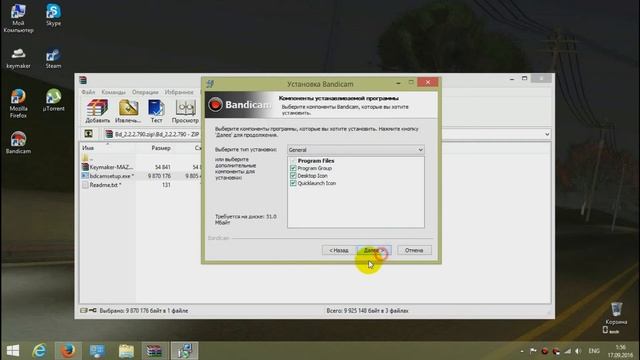The image size is (640, 360).
Task: Select the Readme.txt file row
Action: [141, 185]
